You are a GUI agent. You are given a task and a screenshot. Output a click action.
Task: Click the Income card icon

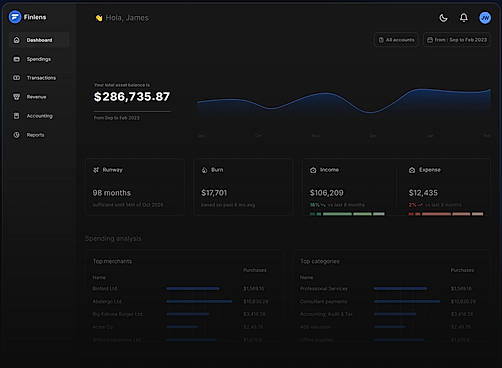313,170
